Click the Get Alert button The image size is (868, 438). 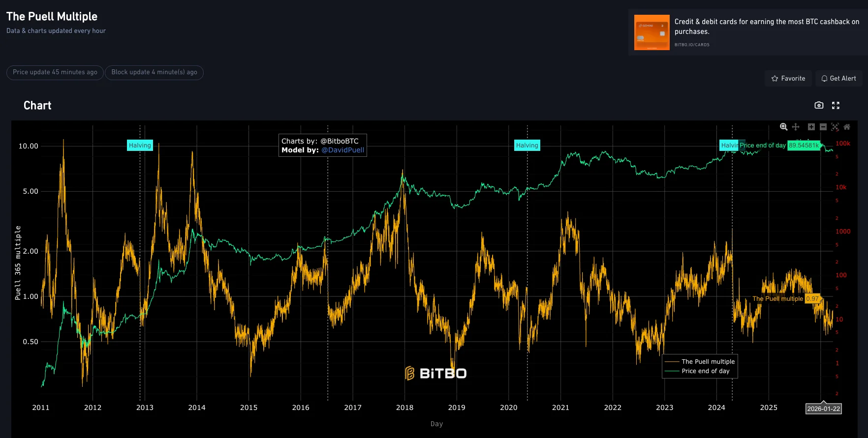pos(838,79)
